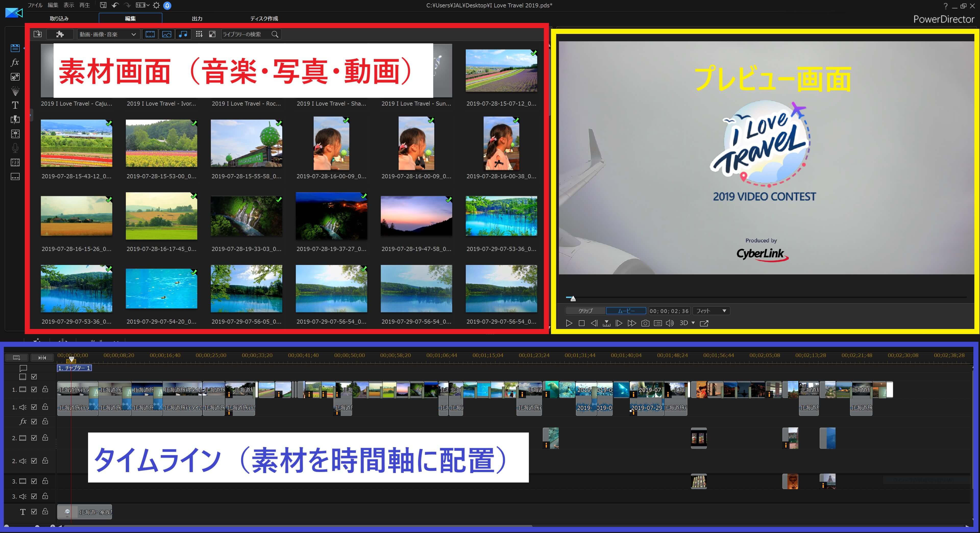Open preferences via the gear icon
The height and width of the screenshot is (533, 980).
pos(156,5)
